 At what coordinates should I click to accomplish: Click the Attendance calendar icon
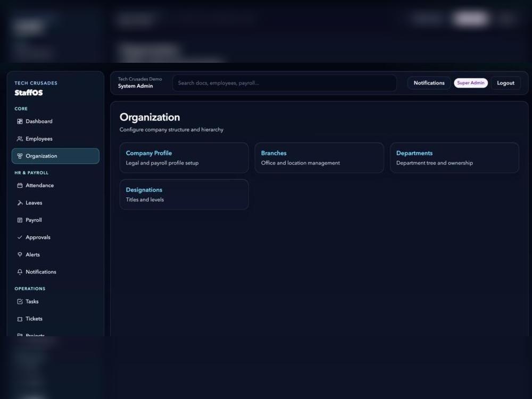(20, 185)
